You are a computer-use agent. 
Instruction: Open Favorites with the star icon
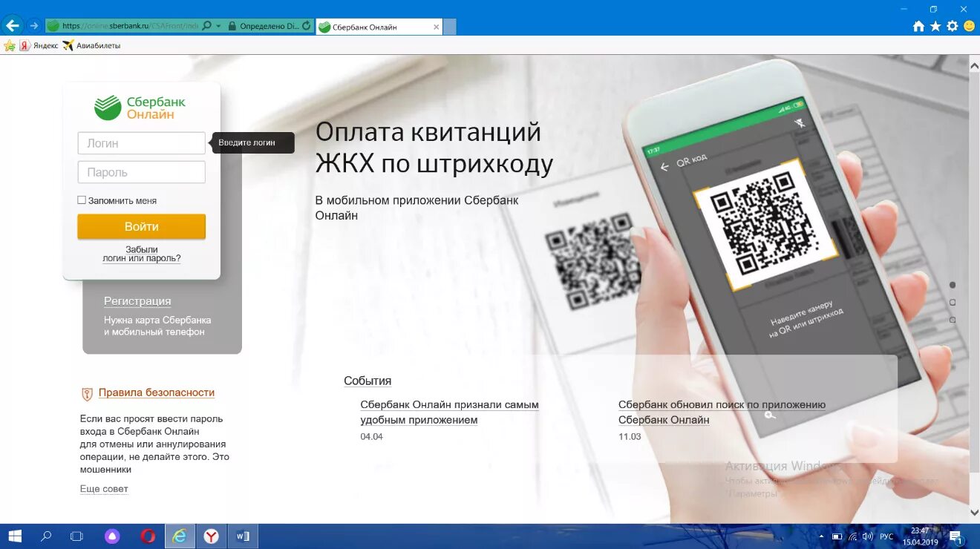(x=935, y=26)
